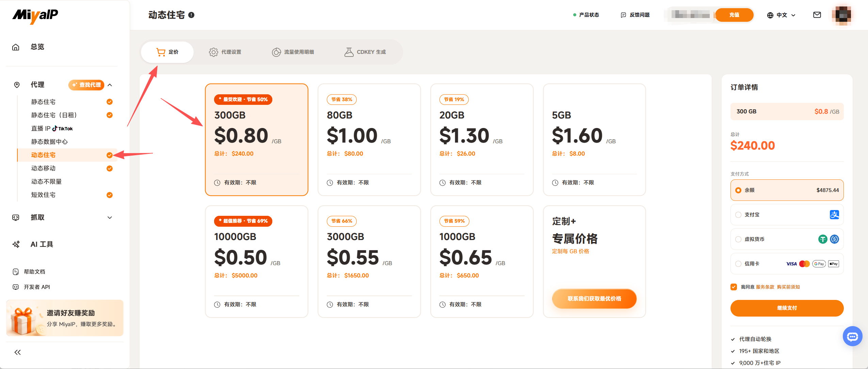This screenshot has height=369, width=868.
Task: Open the 中文 language dropdown
Action: 781,15
